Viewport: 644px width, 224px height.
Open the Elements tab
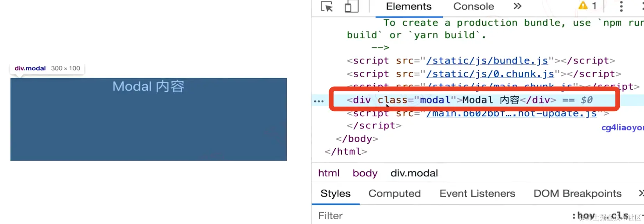click(x=409, y=7)
